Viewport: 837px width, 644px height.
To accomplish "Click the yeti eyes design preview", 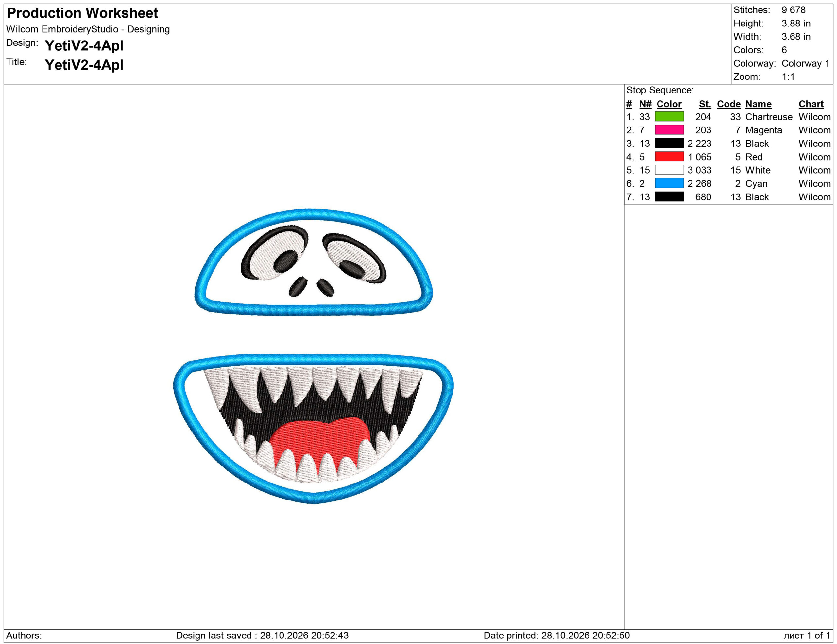I will (x=314, y=262).
